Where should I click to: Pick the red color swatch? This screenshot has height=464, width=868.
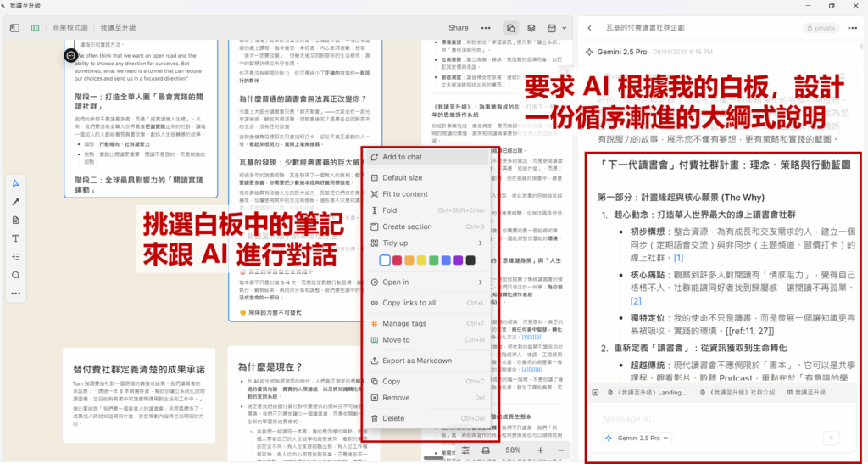[x=397, y=260]
